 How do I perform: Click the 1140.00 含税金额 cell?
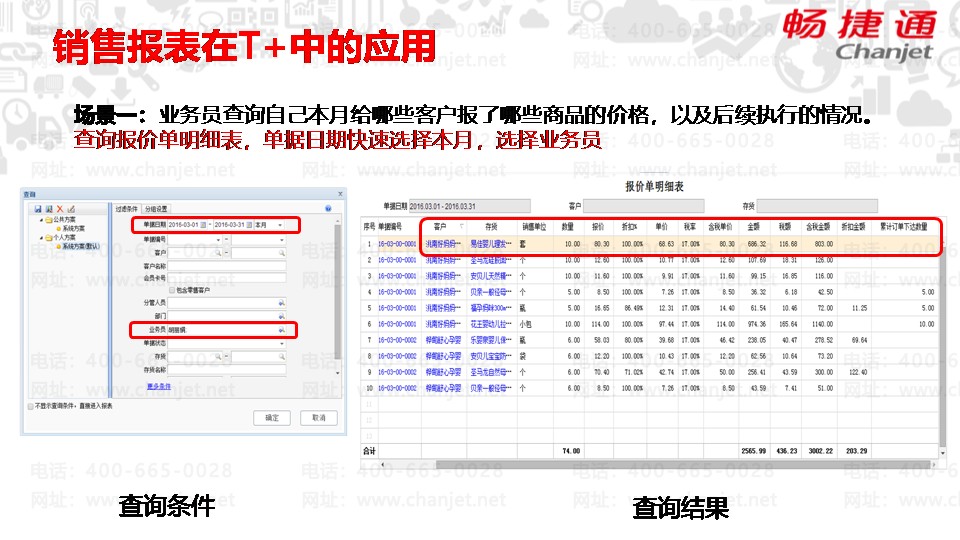822,324
